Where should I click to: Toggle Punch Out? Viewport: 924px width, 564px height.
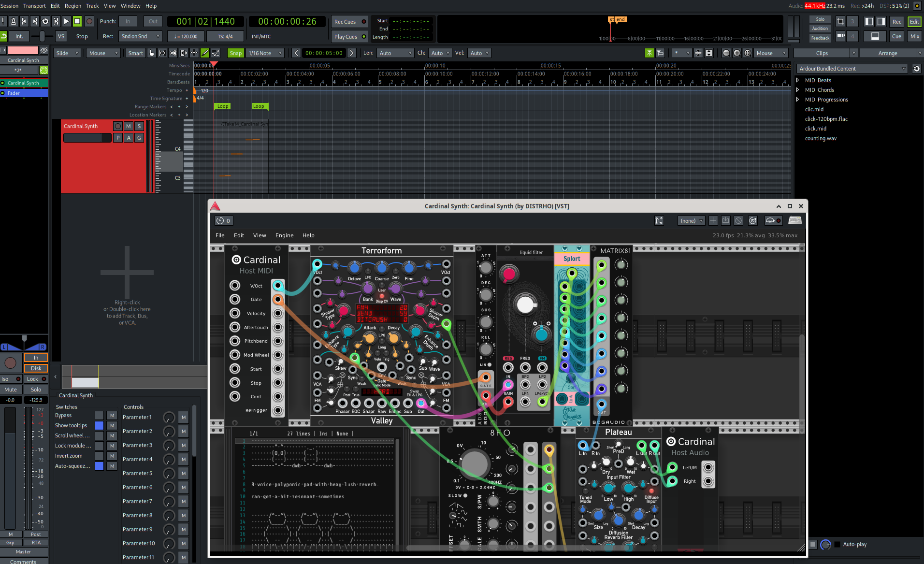(153, 21)
